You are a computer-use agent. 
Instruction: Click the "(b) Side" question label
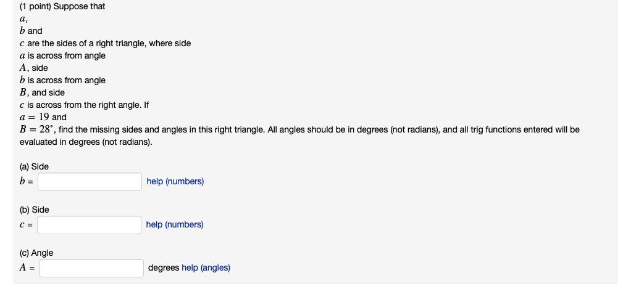[x=34, y=210]
